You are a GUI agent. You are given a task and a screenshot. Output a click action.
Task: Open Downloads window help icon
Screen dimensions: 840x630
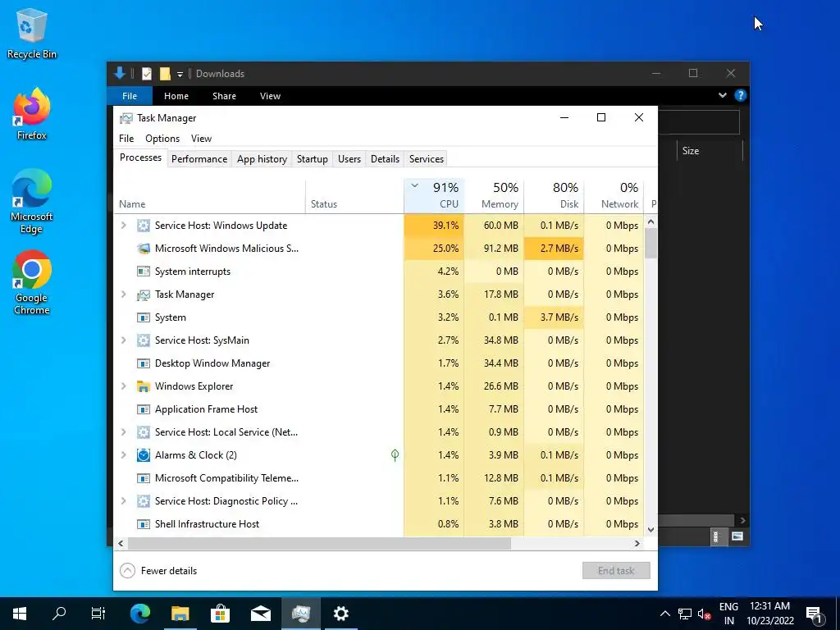(x=741, y=95)
